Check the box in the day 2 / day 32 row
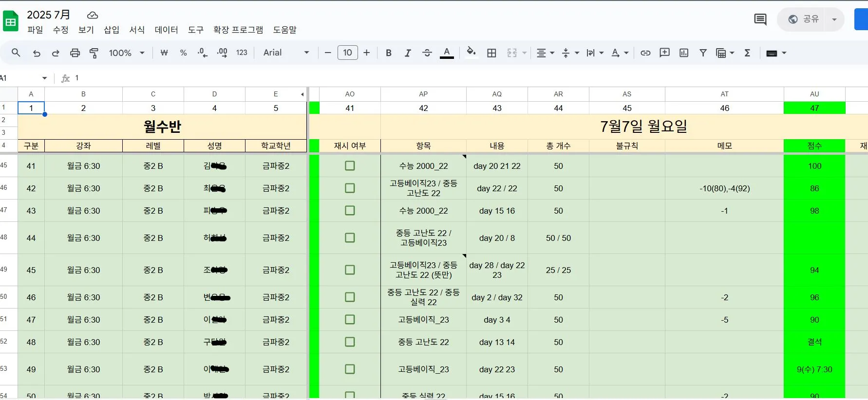868x400 pixels. coord(350,297)
